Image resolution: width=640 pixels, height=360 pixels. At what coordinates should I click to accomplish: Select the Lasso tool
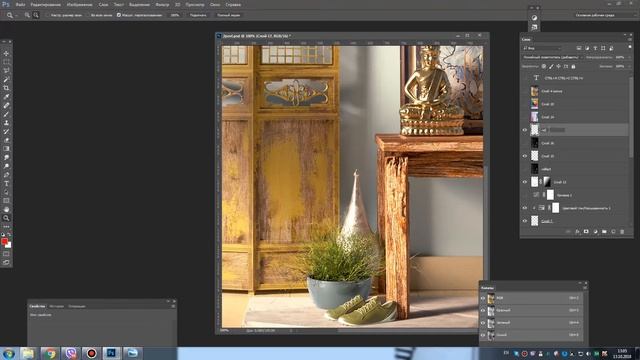(x=6, y=71)
